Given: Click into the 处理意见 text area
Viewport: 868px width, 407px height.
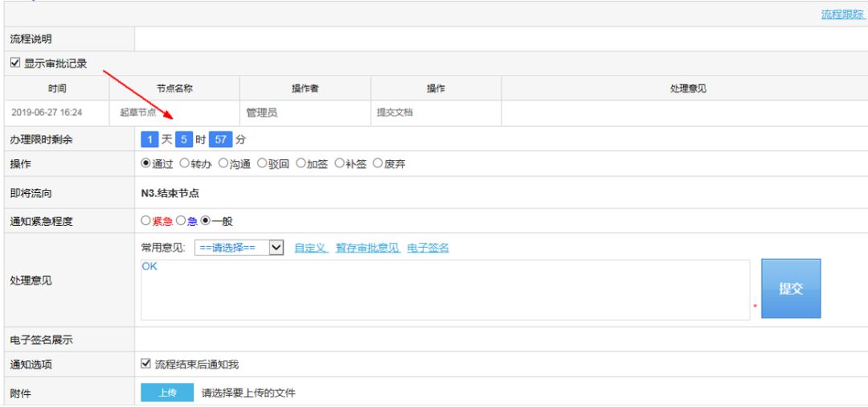Looking at the screenshot, I should pyautogui.click(x=444, y=290).
